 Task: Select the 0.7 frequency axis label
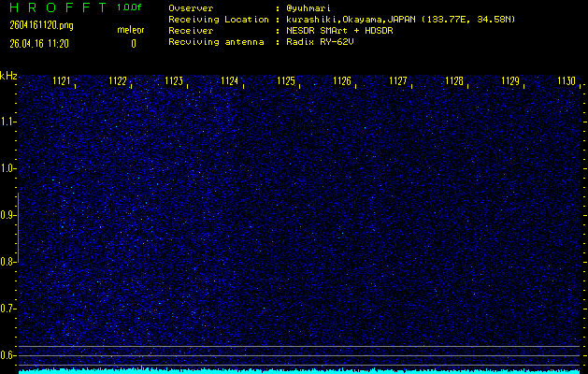click(8, 308)
